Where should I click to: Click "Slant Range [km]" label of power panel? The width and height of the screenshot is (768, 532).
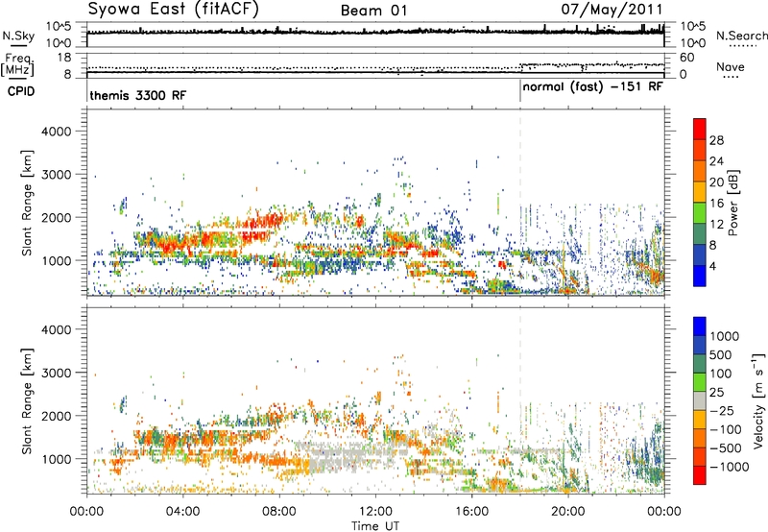[27, 204]
